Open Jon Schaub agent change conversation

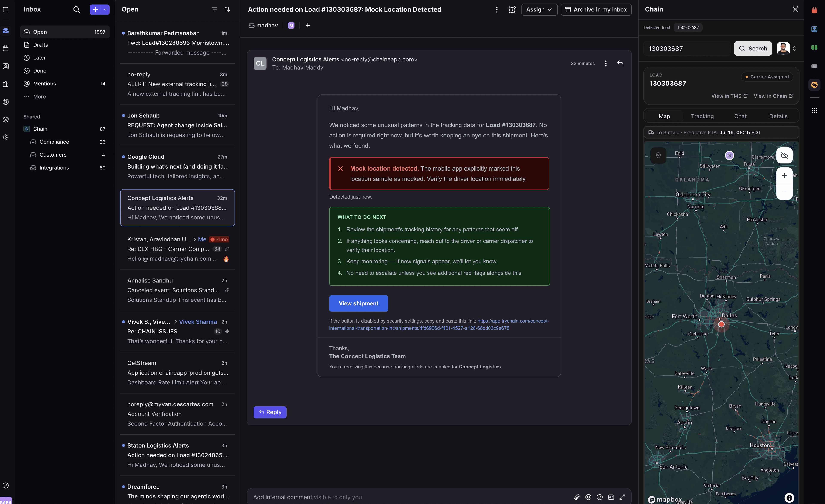[177, 125]
